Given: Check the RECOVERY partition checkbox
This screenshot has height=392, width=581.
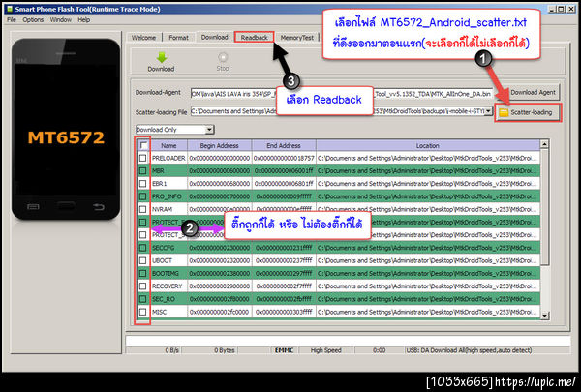Looking at the screenshot, I should (142, 286).
